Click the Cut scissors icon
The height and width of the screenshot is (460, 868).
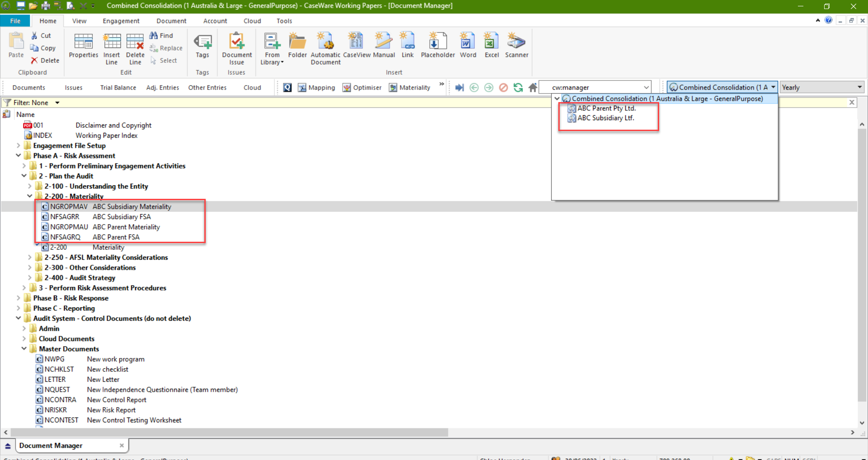[x=34, y=36]
